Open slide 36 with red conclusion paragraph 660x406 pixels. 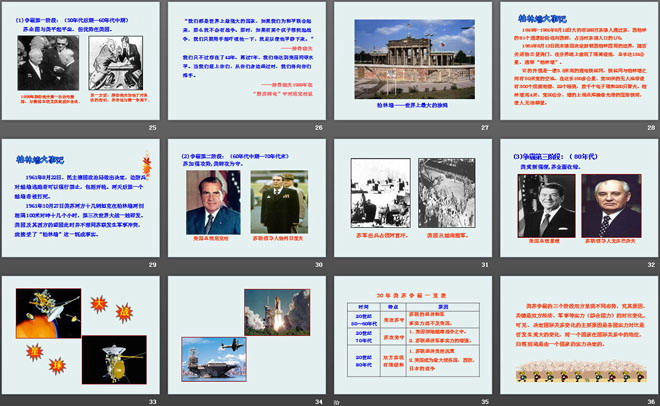click(579, 335)
